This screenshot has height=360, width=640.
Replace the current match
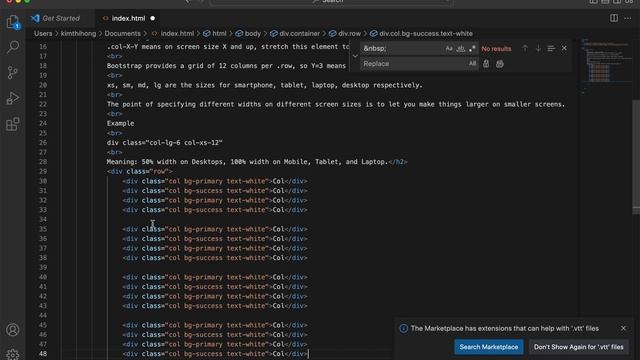pyautogui.click(x=486, y=64)
